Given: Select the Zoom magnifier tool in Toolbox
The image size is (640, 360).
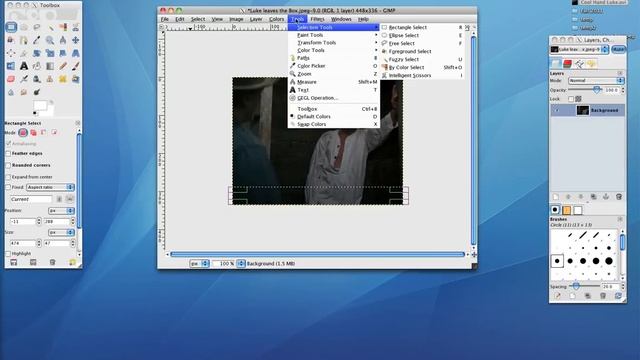Looking at the screenshot, I should point(50,40).
